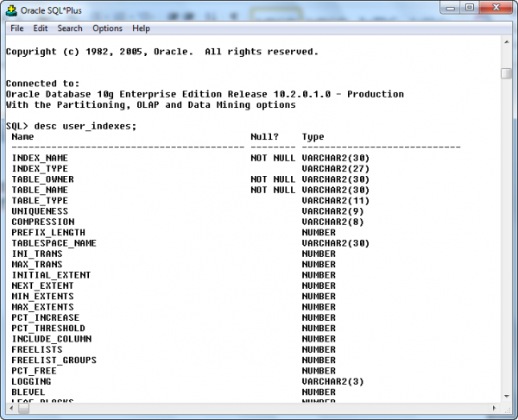Click the UNIQUENESS column row
The width and height of the screenshot is (518, 420).
[x=187, y=211]
